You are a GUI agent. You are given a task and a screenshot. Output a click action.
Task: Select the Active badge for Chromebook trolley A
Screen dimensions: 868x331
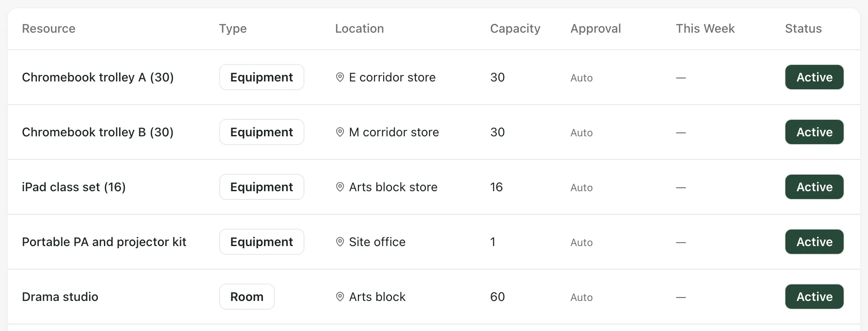point(814,77)
